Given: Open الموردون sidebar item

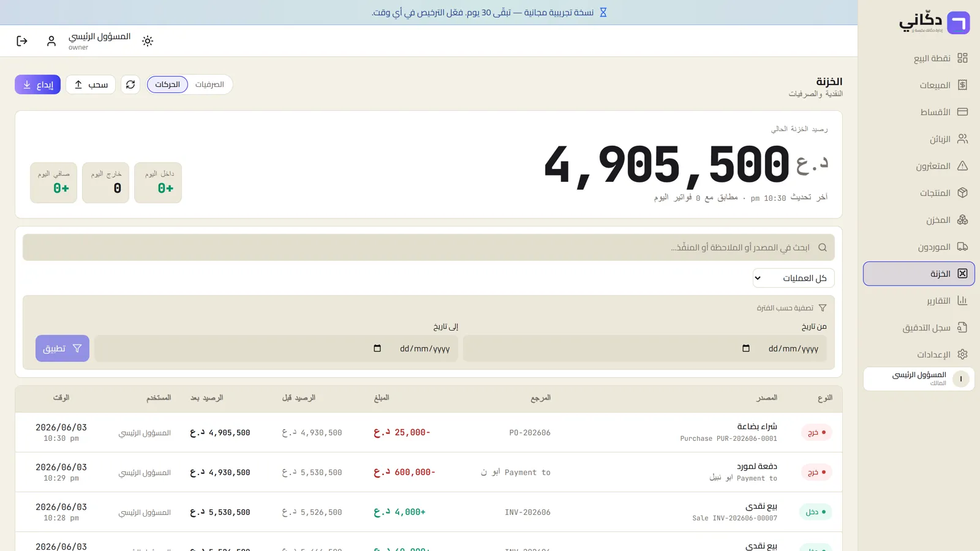Looking at the screenshot, I should [x=919, y=247].
